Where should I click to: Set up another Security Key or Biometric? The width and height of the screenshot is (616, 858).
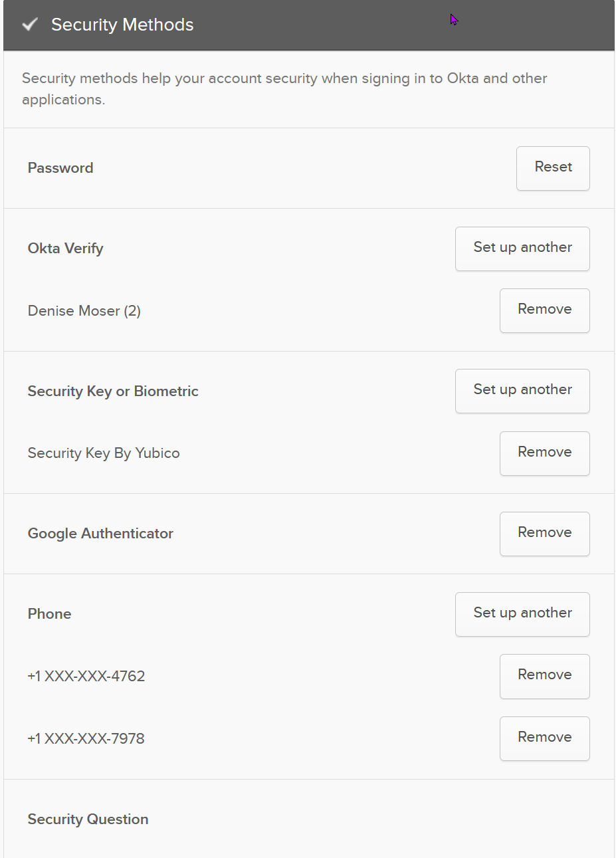point(522,391)
